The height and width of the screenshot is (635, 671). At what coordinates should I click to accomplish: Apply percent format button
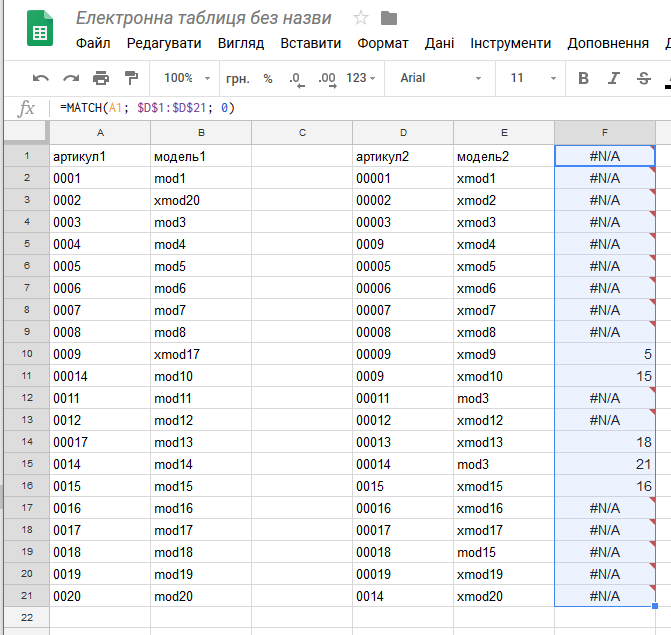tap(268, 79)
